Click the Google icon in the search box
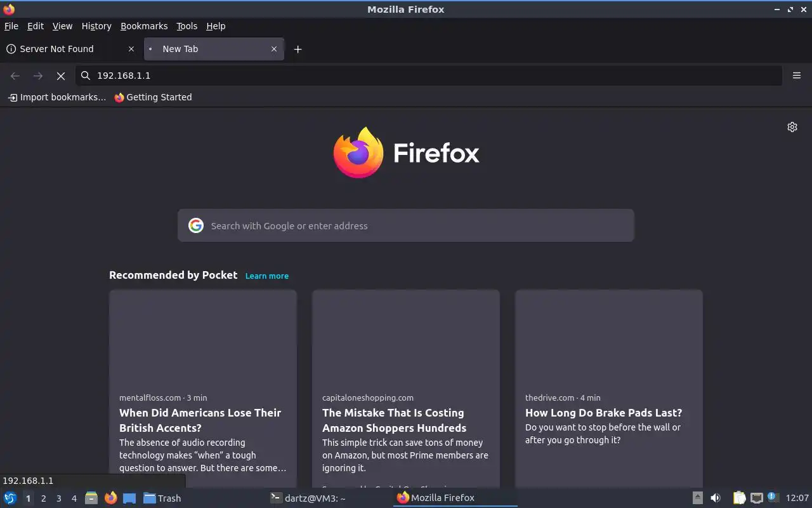The width and height of the screenshot is (812, 508). 196,225
